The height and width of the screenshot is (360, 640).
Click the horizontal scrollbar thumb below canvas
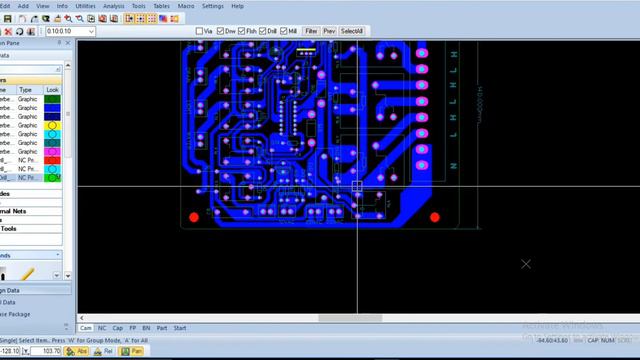(350, 318)
